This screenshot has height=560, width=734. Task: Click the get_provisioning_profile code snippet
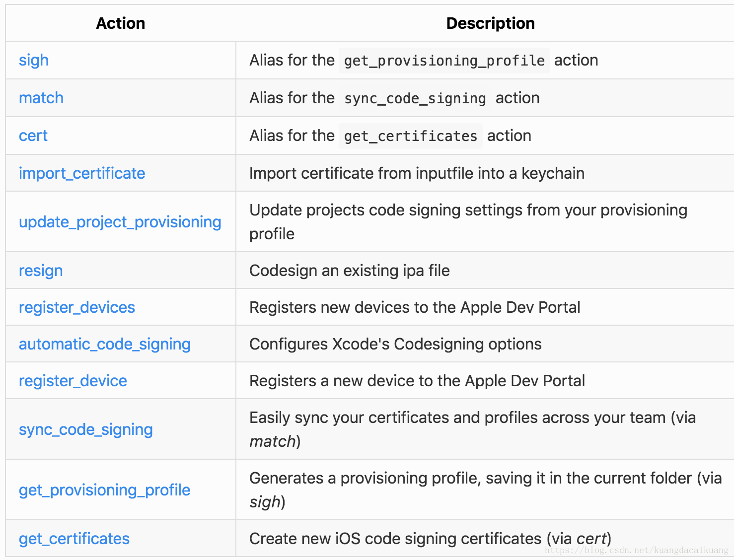pyautogui.click(x=444, y=61)
